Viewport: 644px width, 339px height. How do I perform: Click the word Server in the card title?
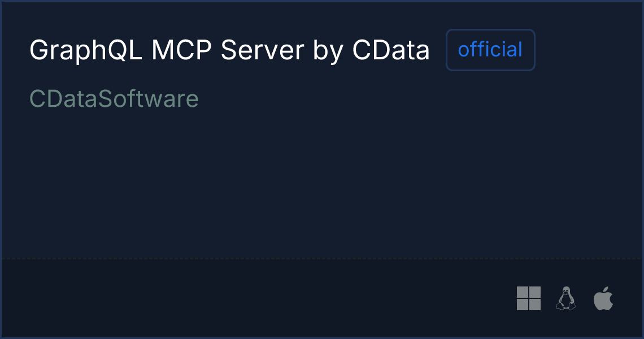tap(263, 50)
